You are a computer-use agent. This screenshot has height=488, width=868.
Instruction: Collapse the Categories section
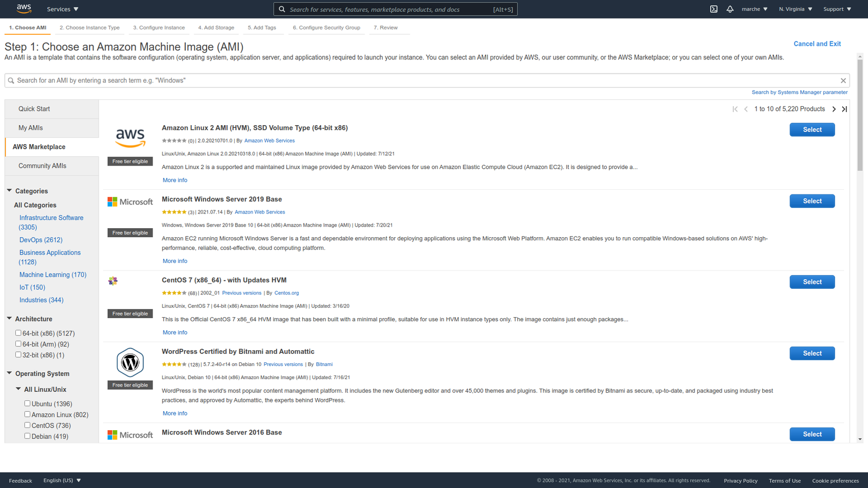coord(9,190)
